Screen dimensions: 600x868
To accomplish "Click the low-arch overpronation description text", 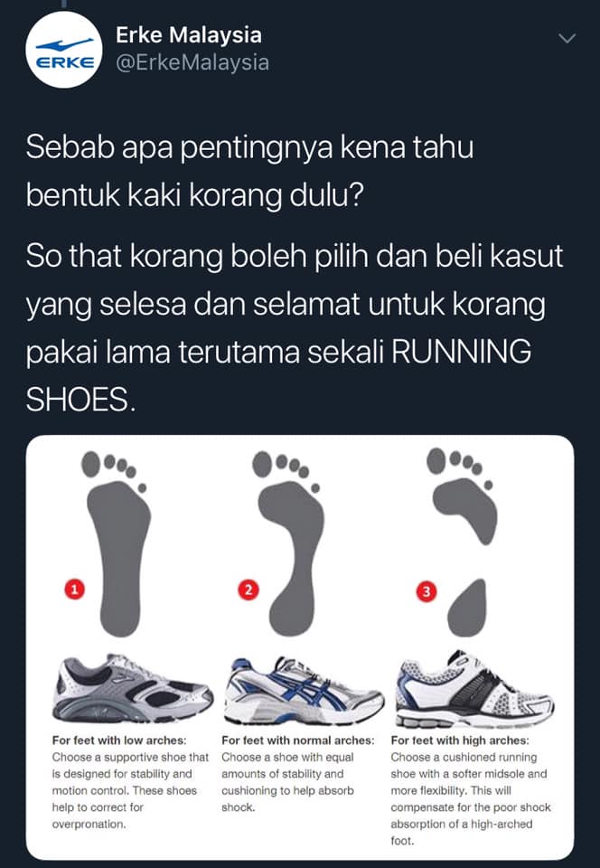I will click(130, 790).
